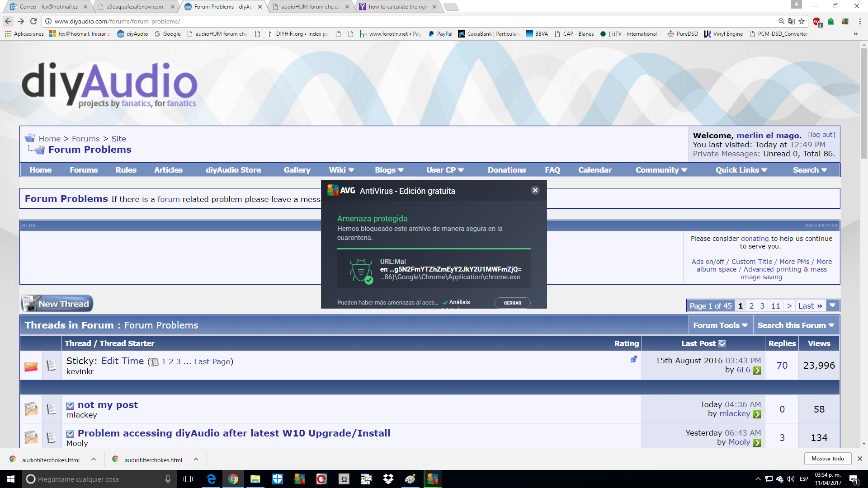Viewport: 868px width, 488px height.
Task: Open Gallery in the navbar
Action: pos(297,170)
